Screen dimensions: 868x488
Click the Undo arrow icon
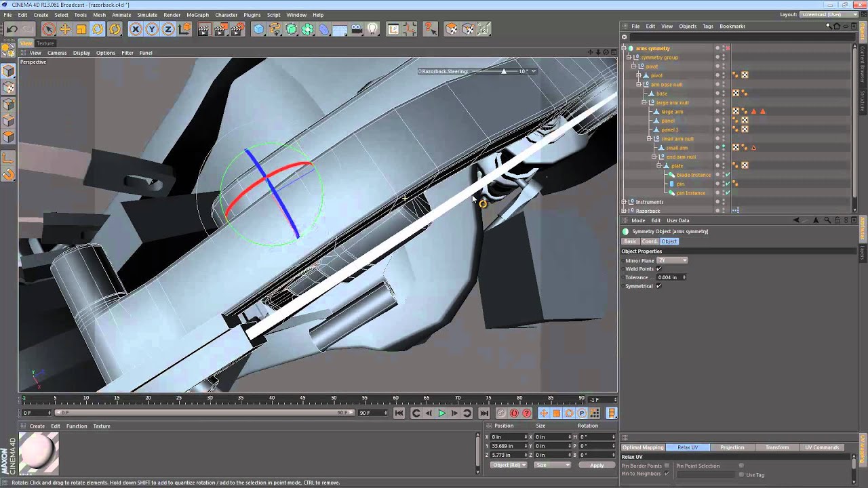pyautogui.click(x=12, y=29)
